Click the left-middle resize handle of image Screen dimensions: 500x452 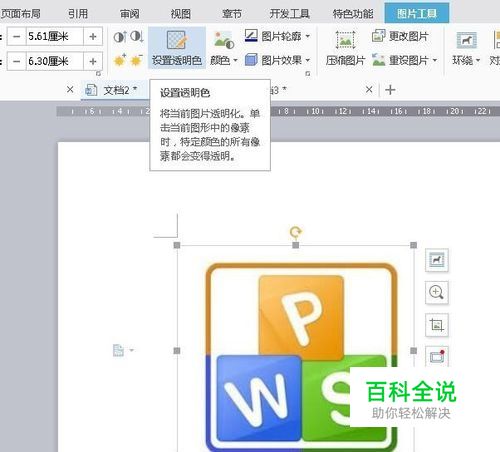click(x=177, y=351)
